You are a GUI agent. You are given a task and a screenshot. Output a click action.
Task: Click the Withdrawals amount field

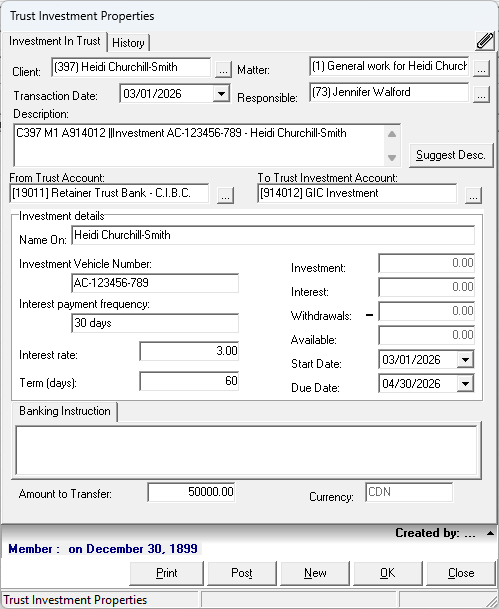tap(426, 311)
